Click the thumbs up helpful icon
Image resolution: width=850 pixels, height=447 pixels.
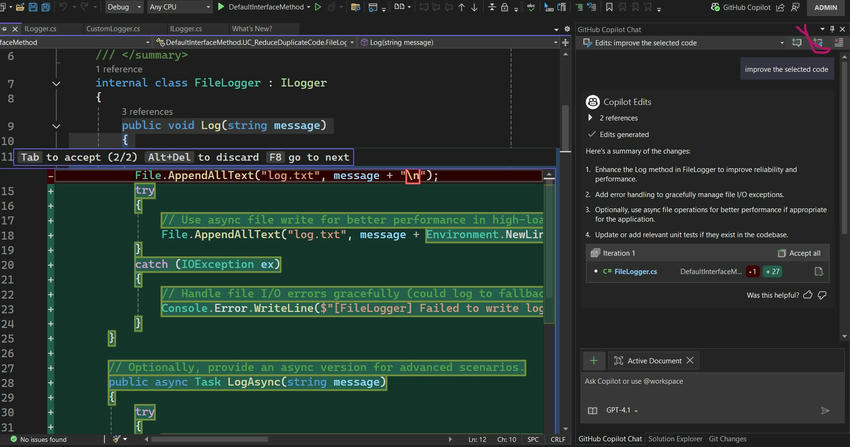[808, 296]
